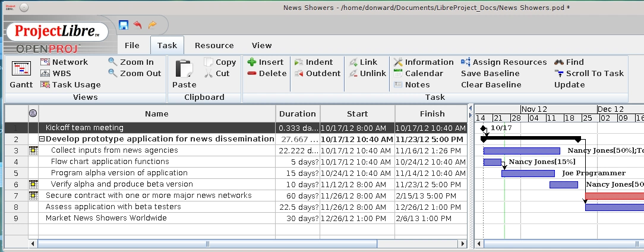Click the Gantt chart scrollbar left arrow
644x252 pixels.
click(x=479, y=244)
